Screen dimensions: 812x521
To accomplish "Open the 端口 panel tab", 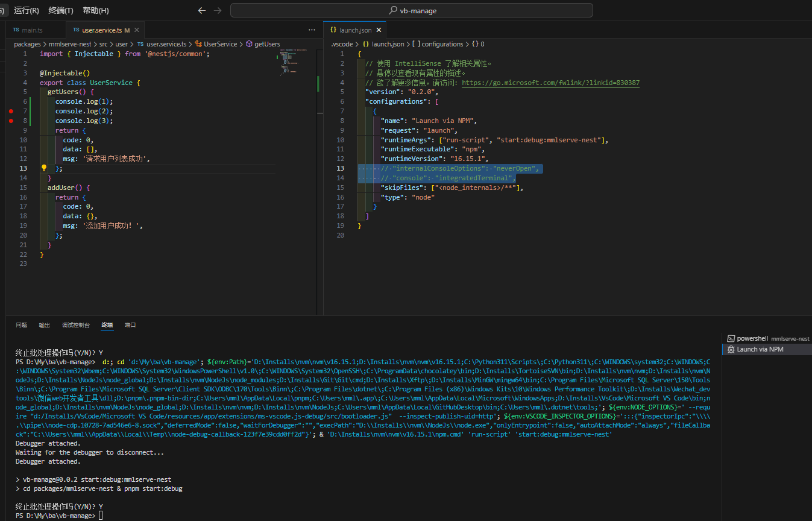I will (130, 325).
